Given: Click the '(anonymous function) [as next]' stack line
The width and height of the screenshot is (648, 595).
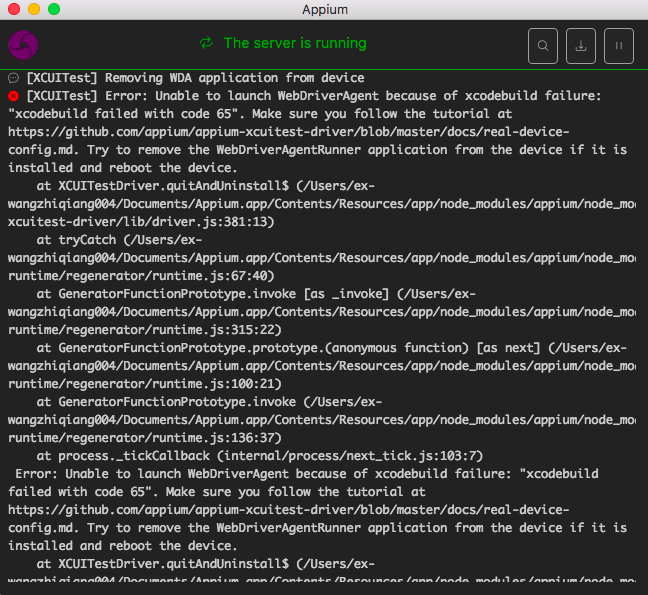Looking at the screenshot, I should click(x=331, y=348).
